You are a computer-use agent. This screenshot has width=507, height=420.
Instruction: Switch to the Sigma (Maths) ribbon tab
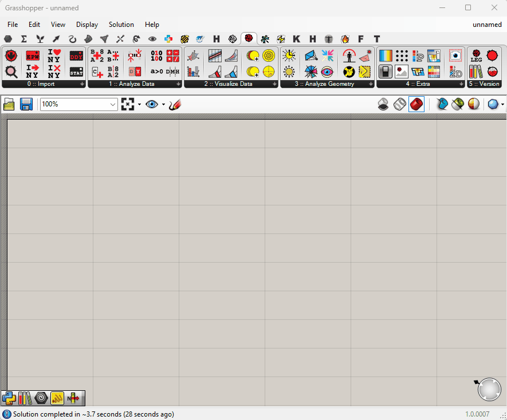coord(24,39)
